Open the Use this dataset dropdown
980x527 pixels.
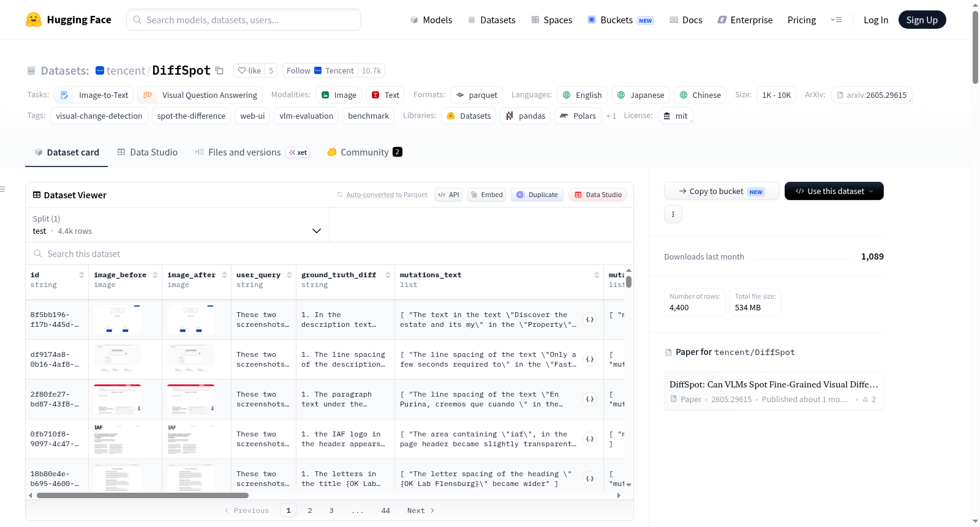click(x=834, y=191)
